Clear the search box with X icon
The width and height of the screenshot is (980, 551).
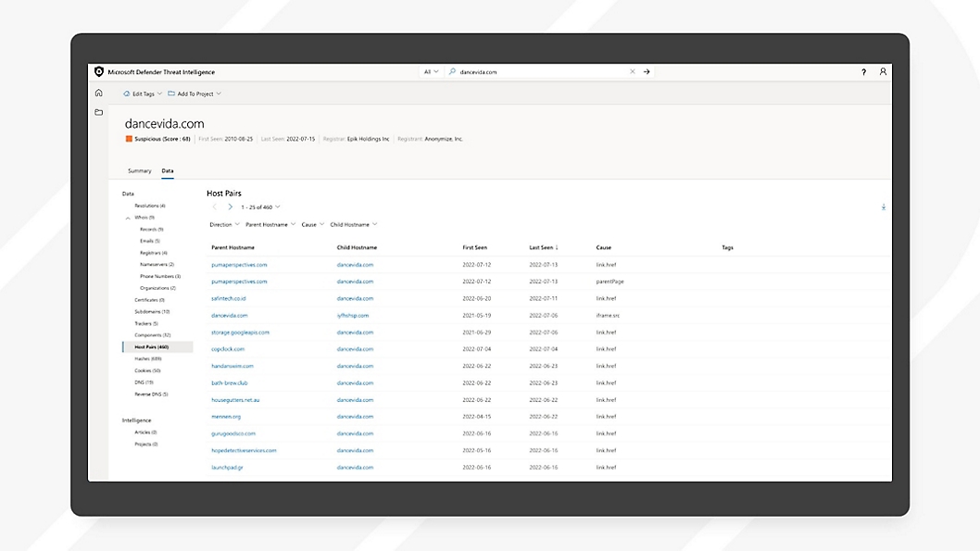(x=633, y=71)
